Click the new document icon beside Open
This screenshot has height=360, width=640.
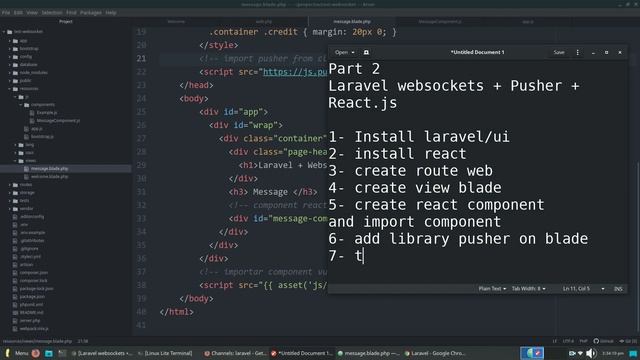(366, 52)
